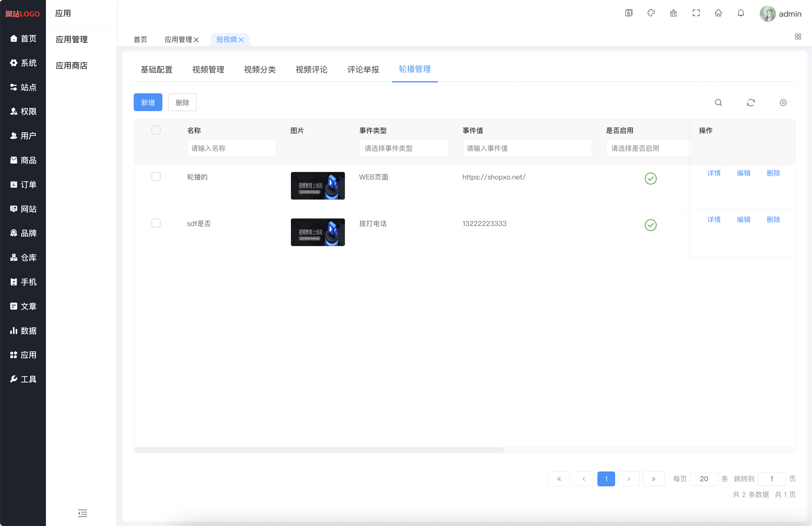This screenshot has width=812, height=526.
Task: Click the tab grid icon at right
Action: 798,37
